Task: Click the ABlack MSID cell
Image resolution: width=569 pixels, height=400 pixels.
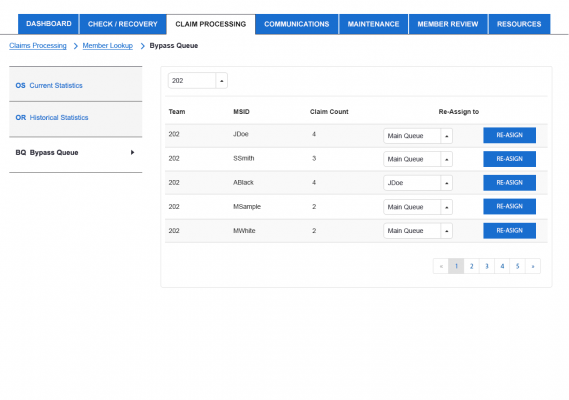Action: click(x=243, y=183)
